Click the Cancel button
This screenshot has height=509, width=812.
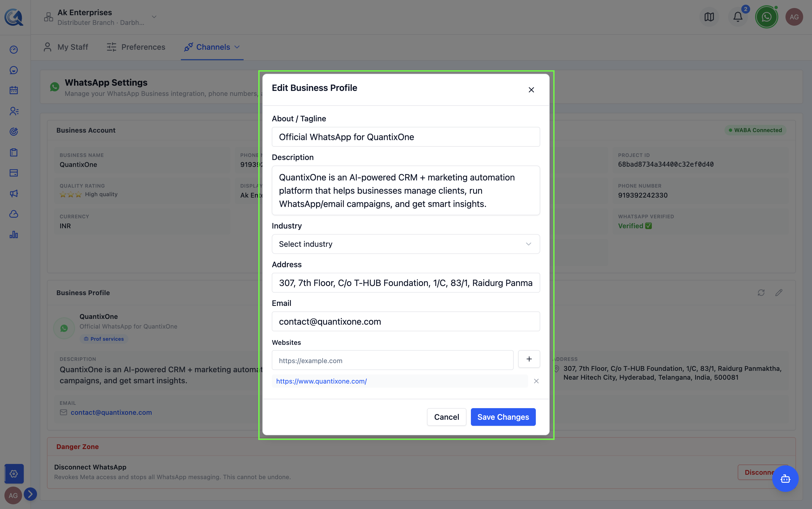coord(446,417)
